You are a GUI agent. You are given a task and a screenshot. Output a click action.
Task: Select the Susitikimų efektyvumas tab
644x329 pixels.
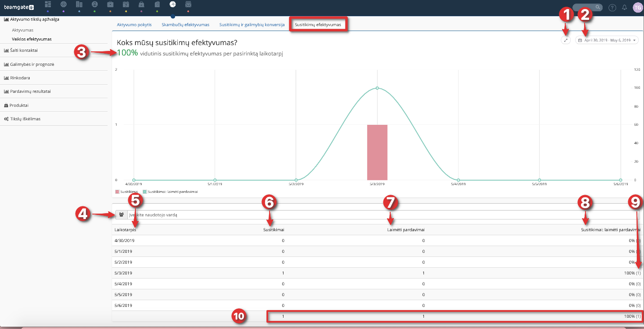click(318, 24)
